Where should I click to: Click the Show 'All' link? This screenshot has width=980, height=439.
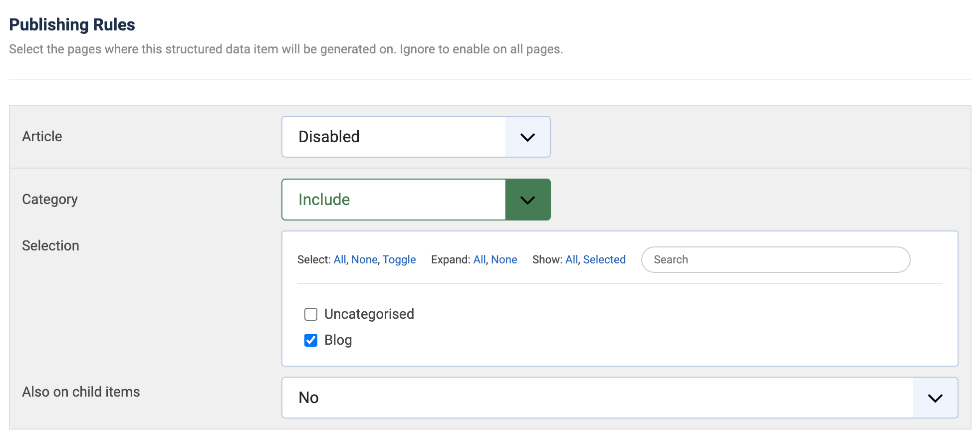click(571, 260)
